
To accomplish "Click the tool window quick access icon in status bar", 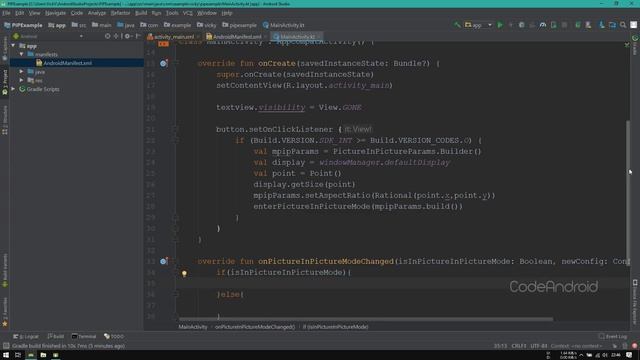I will point(6,346).
